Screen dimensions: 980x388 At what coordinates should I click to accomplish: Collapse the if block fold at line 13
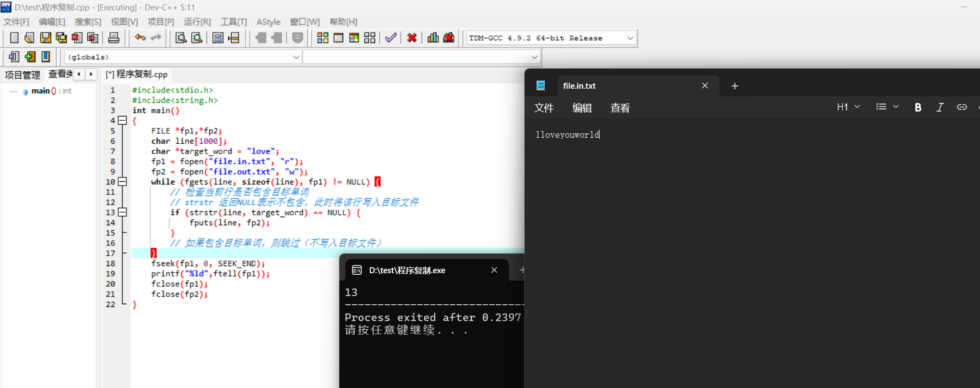pos(123,212)
